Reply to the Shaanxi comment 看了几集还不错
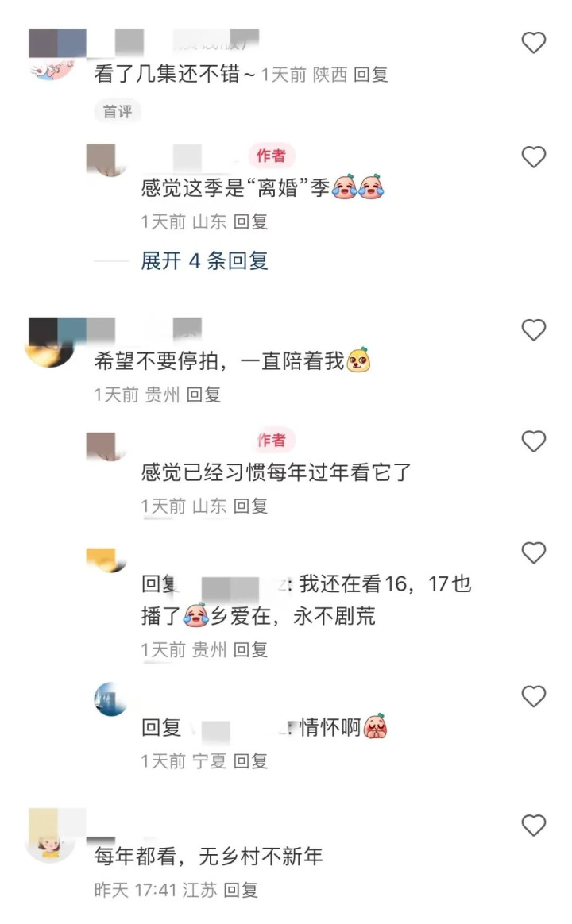Viewport: 572px width, 924px height. point(371,75)
